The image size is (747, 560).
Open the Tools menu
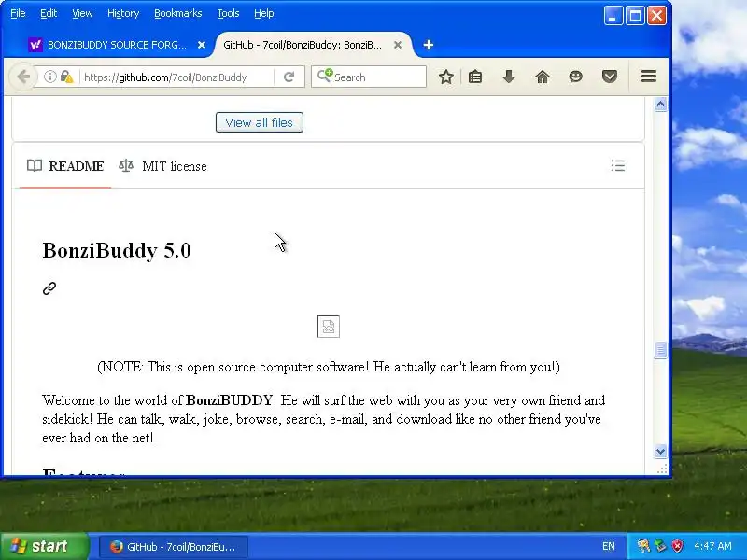pos(228,13)
